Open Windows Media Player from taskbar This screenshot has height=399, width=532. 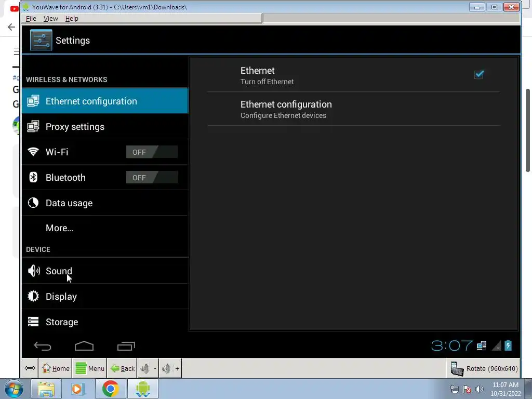tap(77, 389)
